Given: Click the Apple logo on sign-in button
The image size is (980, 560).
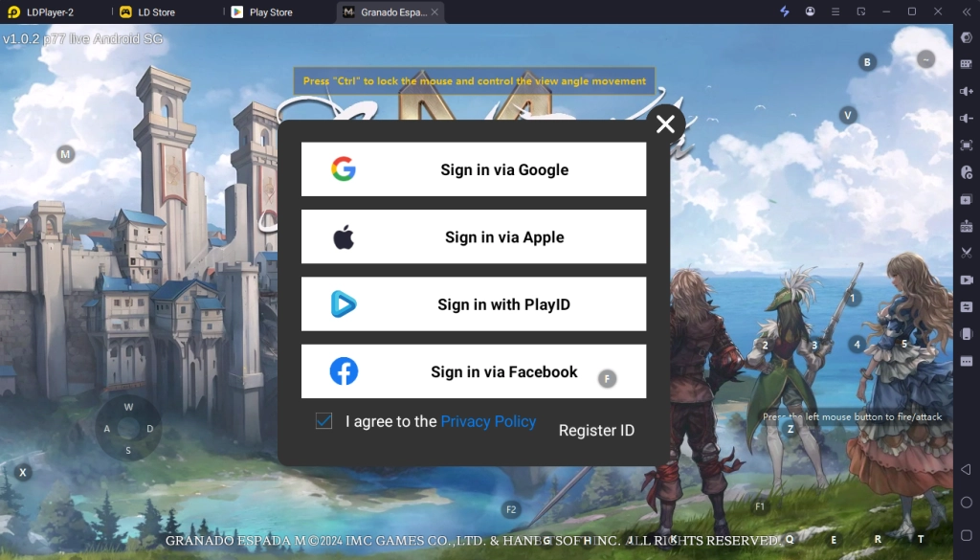Looking at the screenshot, I should point(344,236).
